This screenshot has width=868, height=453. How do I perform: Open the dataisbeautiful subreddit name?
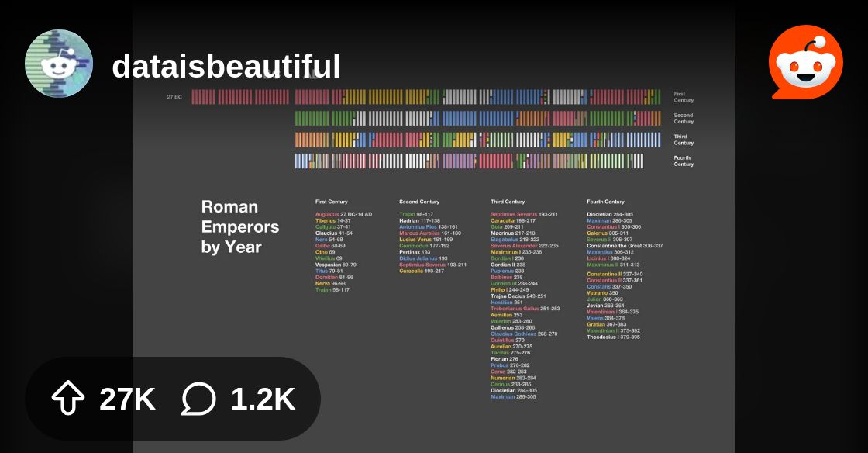coord(226,67)
